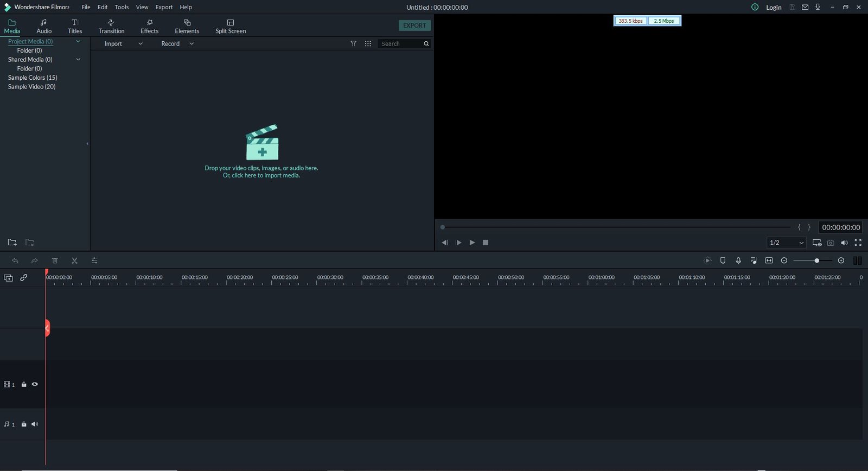Image resolution: width=868 pixels, height=471 pixels.
Task: Zoom in timeline plus button
Action: point(841,260)
